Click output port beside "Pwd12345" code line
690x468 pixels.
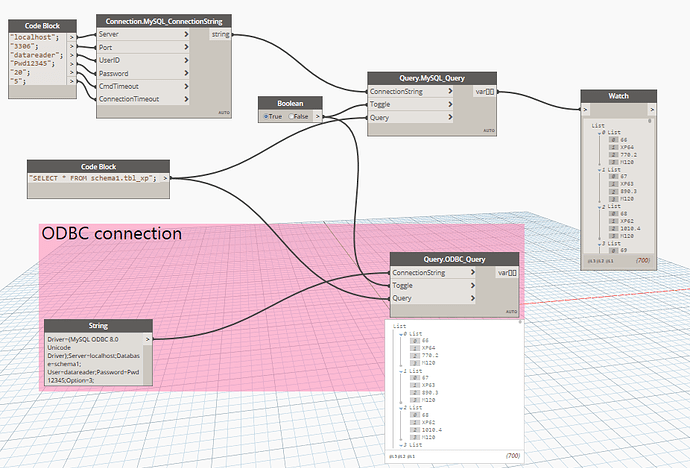click(71, 64)
